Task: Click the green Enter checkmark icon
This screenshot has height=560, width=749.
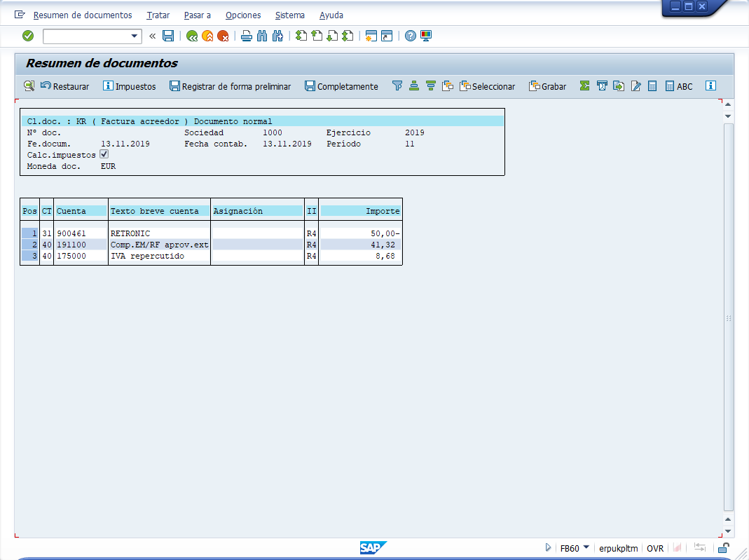Action: click(x=28, y=36)
